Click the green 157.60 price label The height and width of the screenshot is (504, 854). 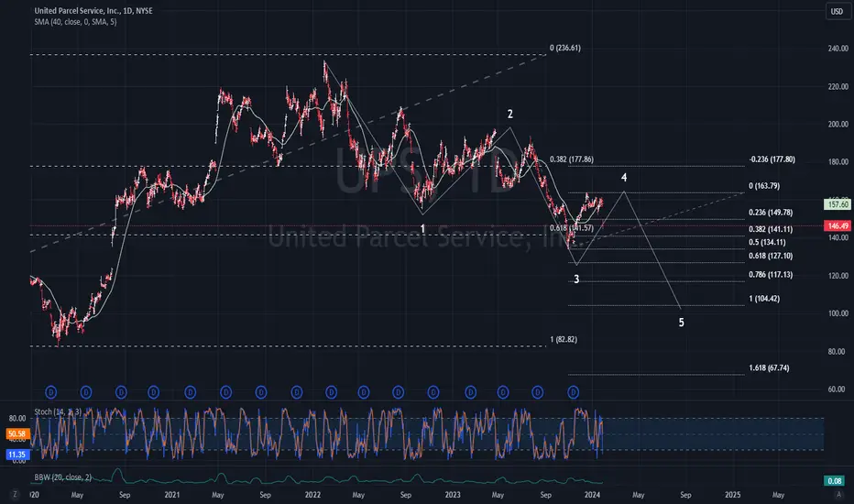pos(838,204)
